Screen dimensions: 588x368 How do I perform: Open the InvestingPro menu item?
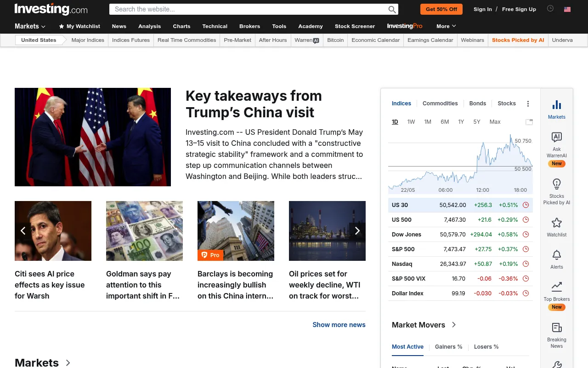click(405, 26)
